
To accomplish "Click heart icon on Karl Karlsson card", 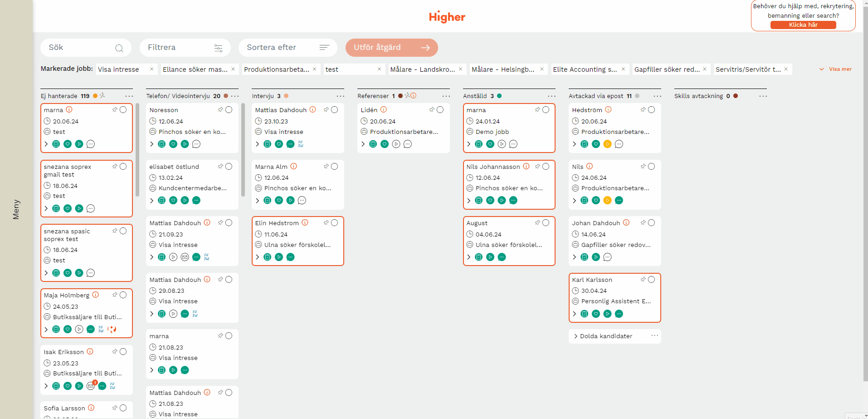I will pos(596,314).
